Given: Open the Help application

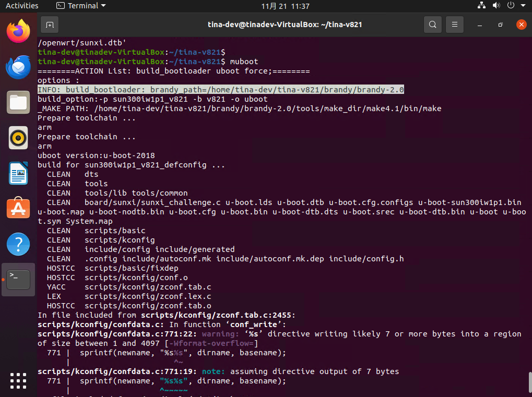Looking at the screenshot, I should (18, 244).
